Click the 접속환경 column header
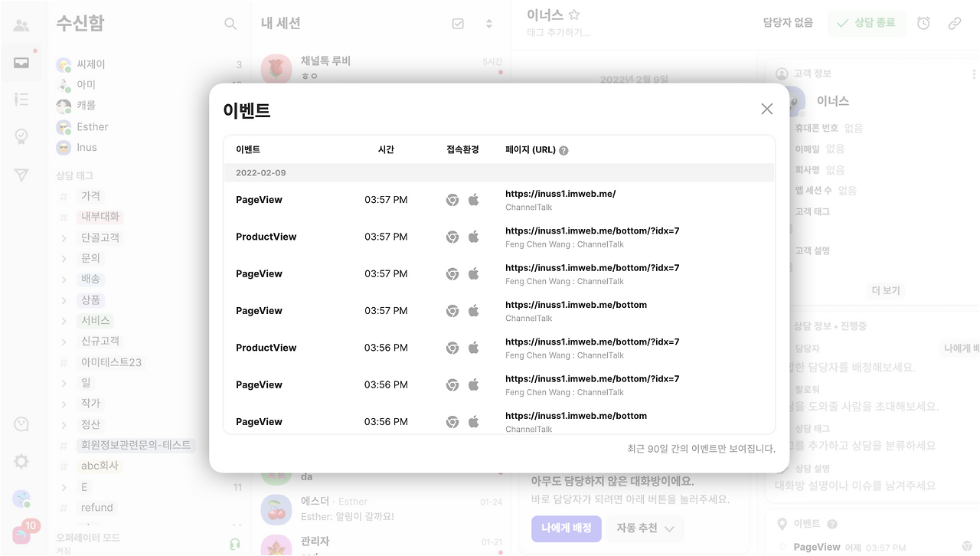The width and height of the screenshot is (980, 556). (x=462, y=150)
